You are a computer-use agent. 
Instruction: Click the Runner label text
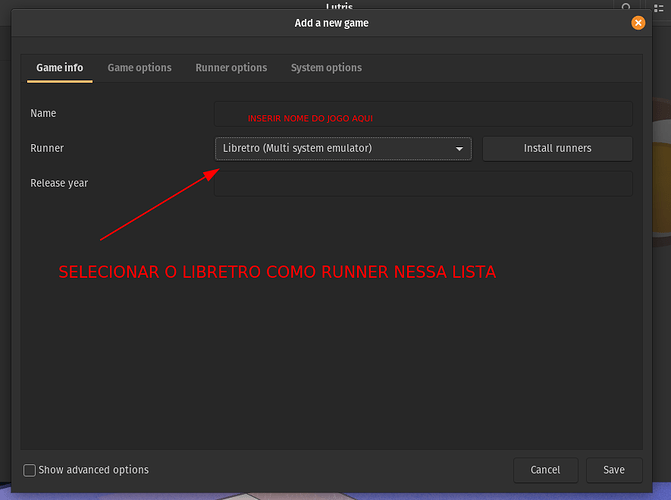47,148
